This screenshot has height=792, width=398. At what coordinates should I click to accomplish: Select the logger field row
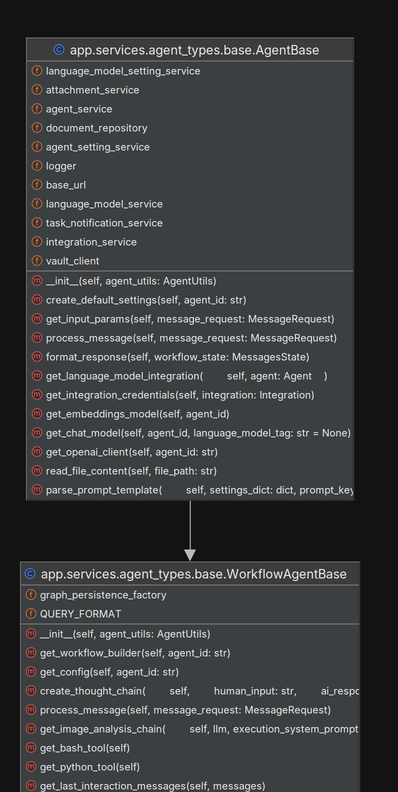pos(190,166)
